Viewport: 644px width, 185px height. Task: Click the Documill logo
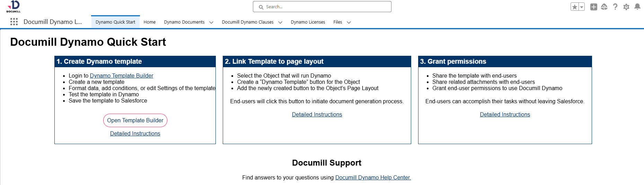[14, 7]
